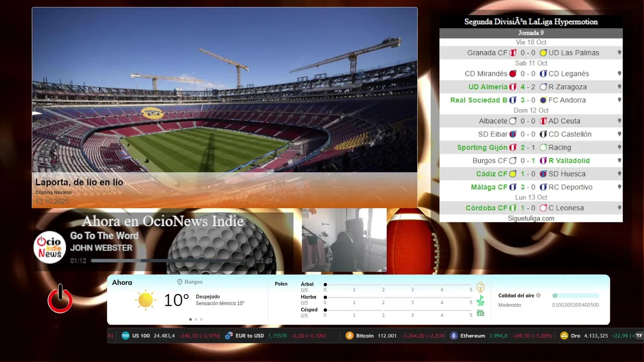Click the 10° temperature reading
This screenshot has width=644, height=362.
click(176, 300)
